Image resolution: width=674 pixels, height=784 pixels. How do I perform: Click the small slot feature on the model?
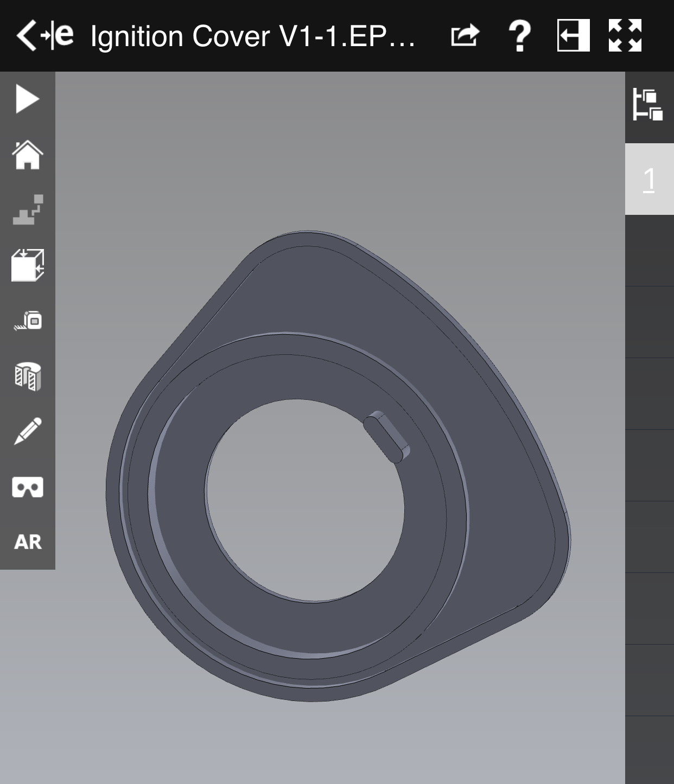(x=386, y=437)
